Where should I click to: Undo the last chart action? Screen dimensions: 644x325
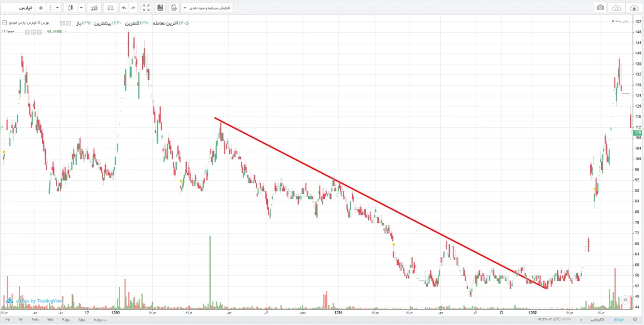(x=124, y=8)
